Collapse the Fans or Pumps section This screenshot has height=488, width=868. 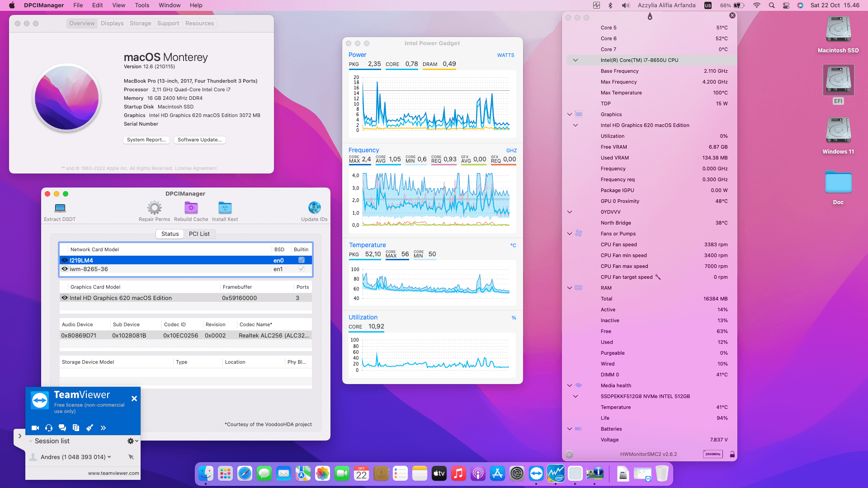click(570, 234)
